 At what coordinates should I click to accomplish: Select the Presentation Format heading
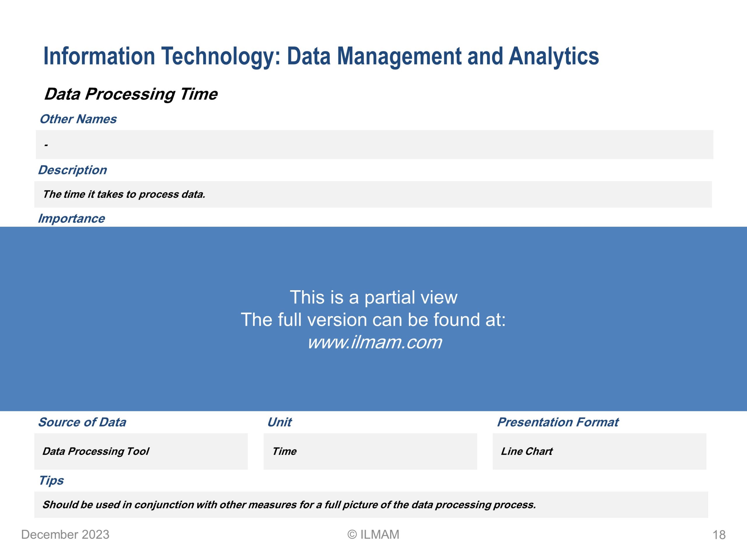coord(558,422)
